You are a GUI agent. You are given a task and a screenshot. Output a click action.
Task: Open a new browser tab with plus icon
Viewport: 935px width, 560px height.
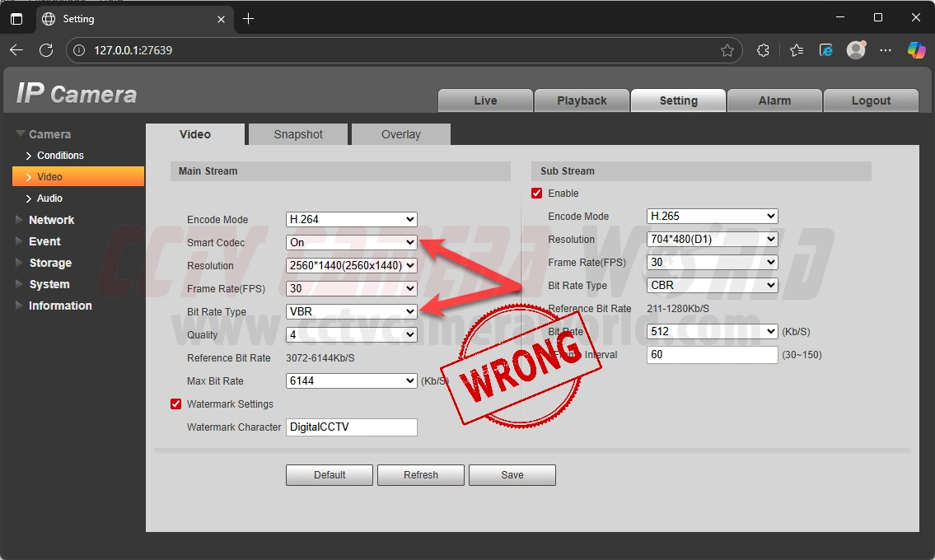tap(248, 19)
